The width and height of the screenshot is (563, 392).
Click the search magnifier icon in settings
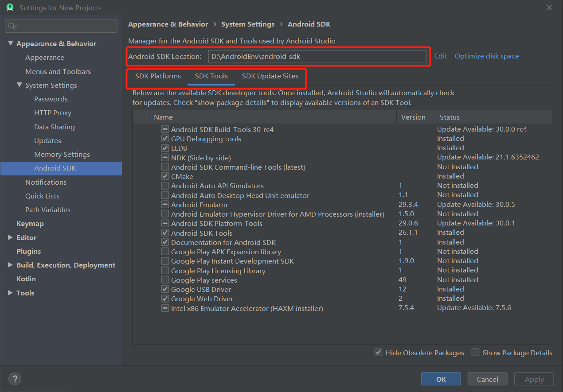click(12, 26)
